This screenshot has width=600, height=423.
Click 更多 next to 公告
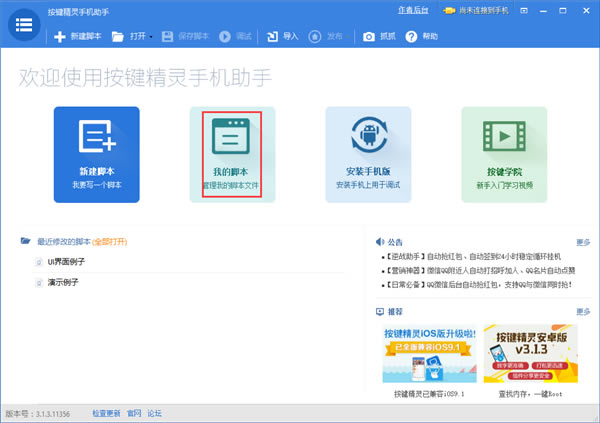583,242
